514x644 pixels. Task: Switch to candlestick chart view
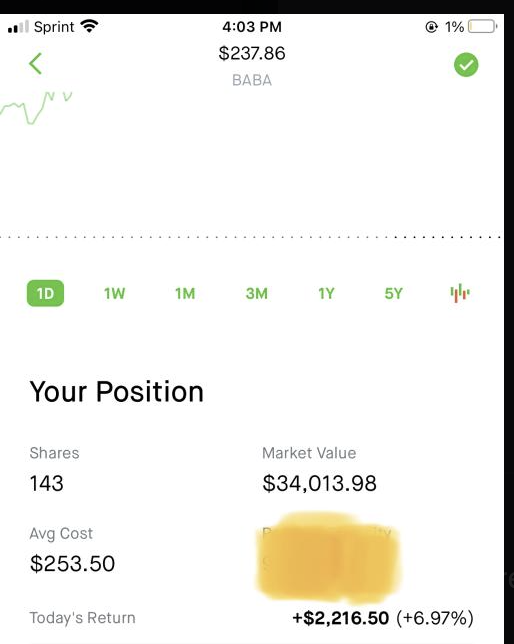[x=460, y=293]
